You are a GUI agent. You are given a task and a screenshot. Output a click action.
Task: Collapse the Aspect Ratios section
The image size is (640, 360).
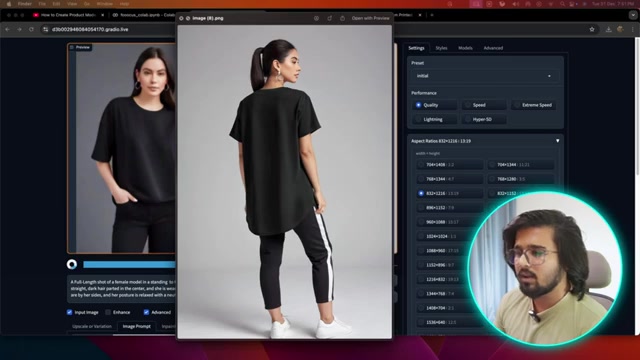[x=558, y=141]
